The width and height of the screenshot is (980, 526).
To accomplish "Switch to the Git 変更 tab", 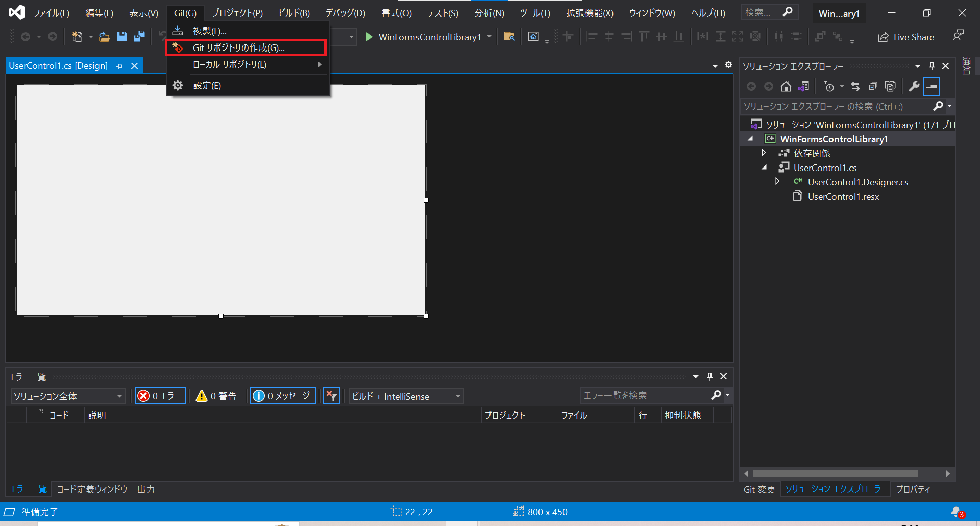I will click(x=759, y=489).
